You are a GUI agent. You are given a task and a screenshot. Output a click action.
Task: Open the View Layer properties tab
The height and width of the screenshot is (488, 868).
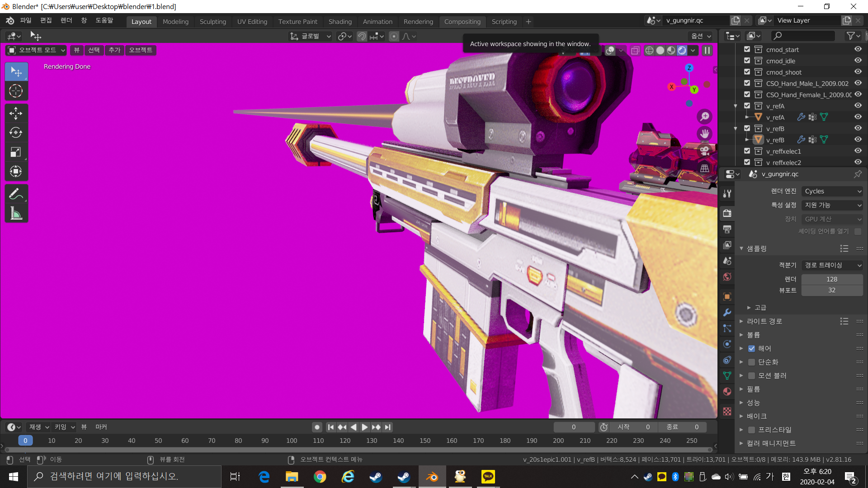click(727, 245)
